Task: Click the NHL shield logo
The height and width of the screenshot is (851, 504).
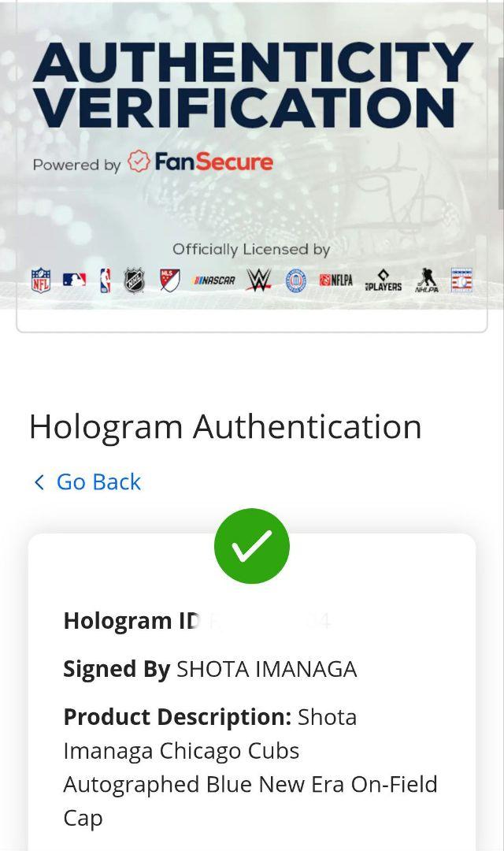Action: click(x=134, y=281)
